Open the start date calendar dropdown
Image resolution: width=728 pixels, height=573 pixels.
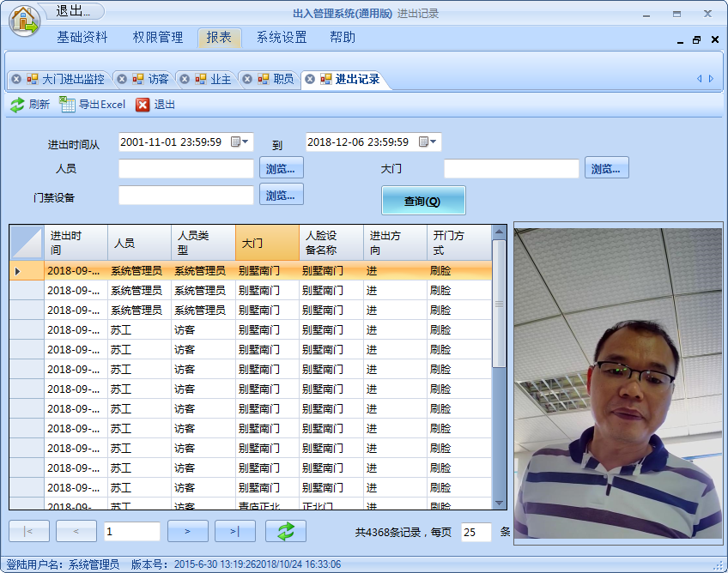coord(241,142)
